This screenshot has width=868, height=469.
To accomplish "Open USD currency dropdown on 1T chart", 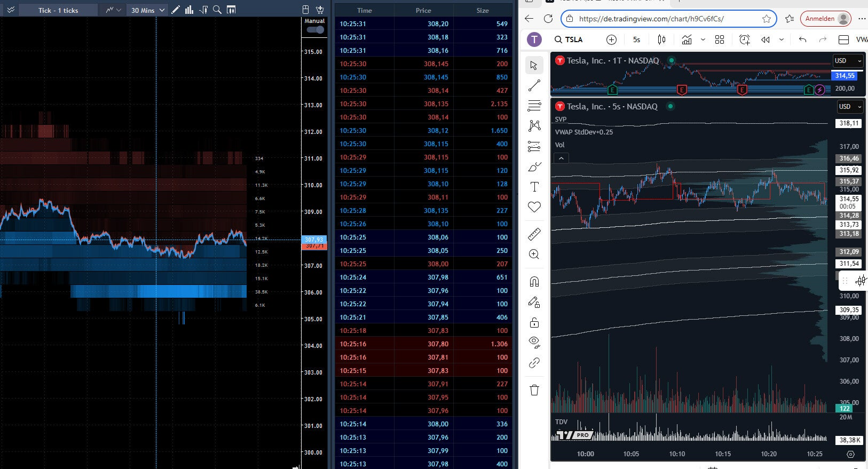I will 848,61.
